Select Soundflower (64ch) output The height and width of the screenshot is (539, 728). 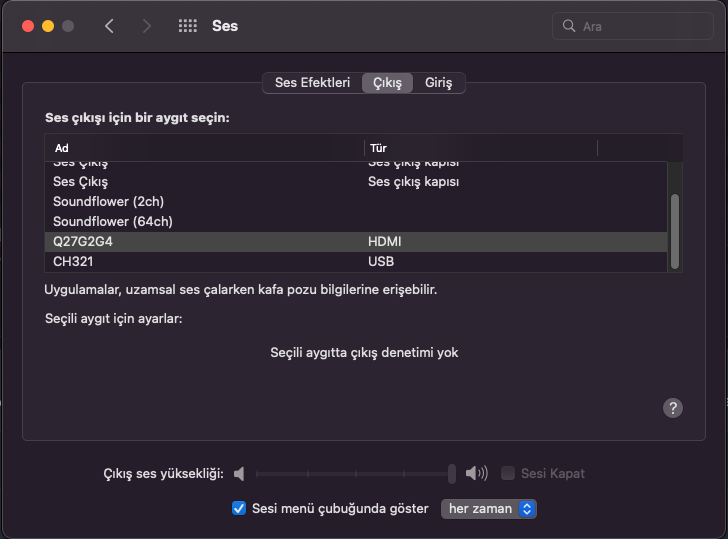coord(356,221)
